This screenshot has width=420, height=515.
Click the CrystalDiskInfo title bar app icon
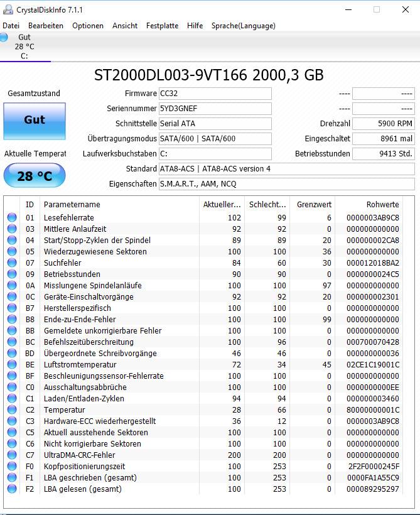pyautogui.click(x=8, y=10)
